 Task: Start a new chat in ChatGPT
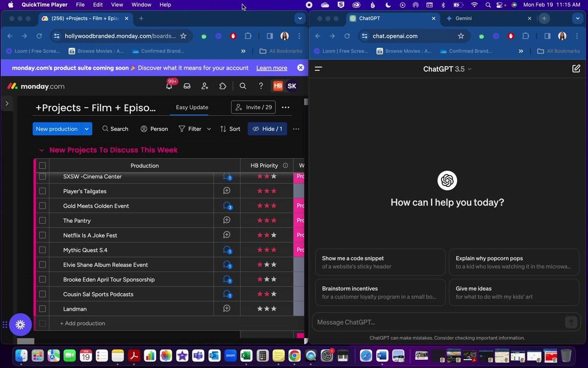[x=576, y=69]
